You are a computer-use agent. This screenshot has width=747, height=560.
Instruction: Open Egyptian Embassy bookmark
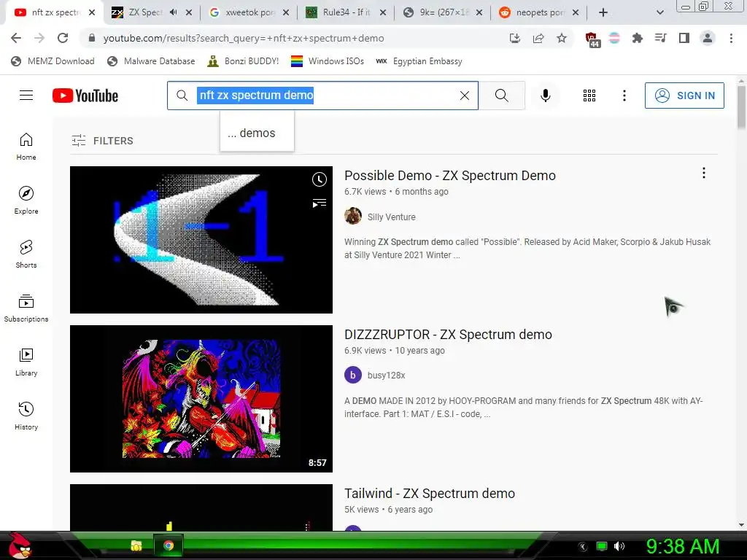tap(419, 61)
